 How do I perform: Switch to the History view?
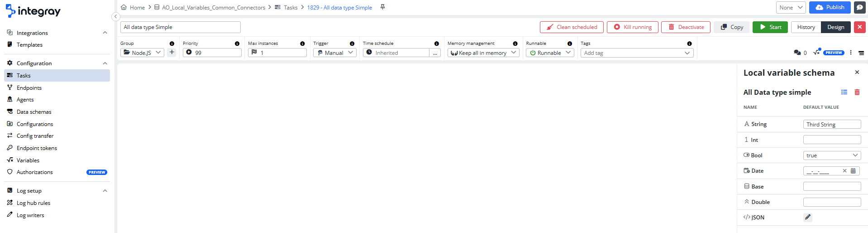[806, 27]
